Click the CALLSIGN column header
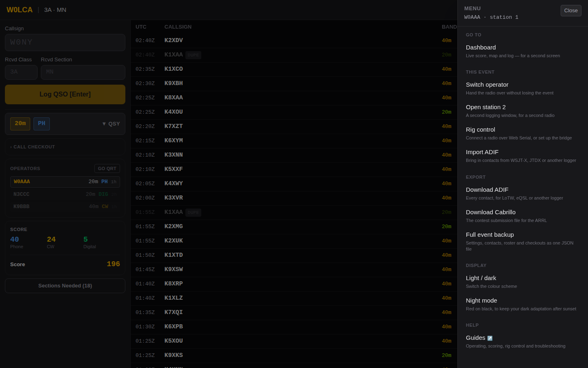The width and height of the screenshot is (588, 368). [178, 27]
